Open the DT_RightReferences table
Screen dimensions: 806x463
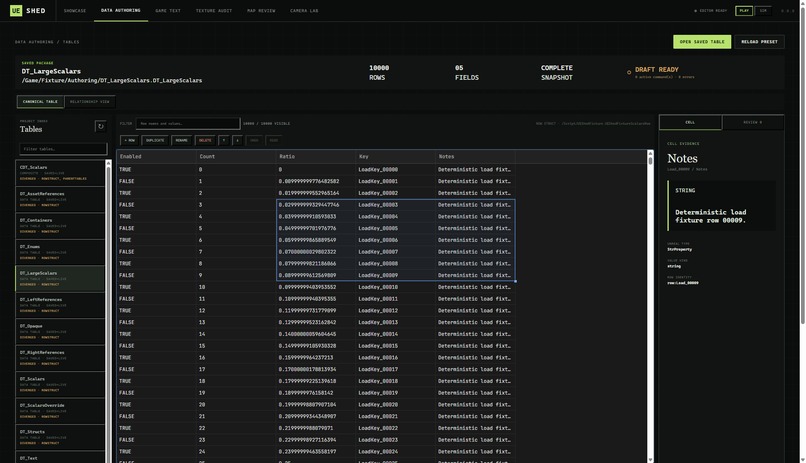pyautogui.click(x=60, y=358)
